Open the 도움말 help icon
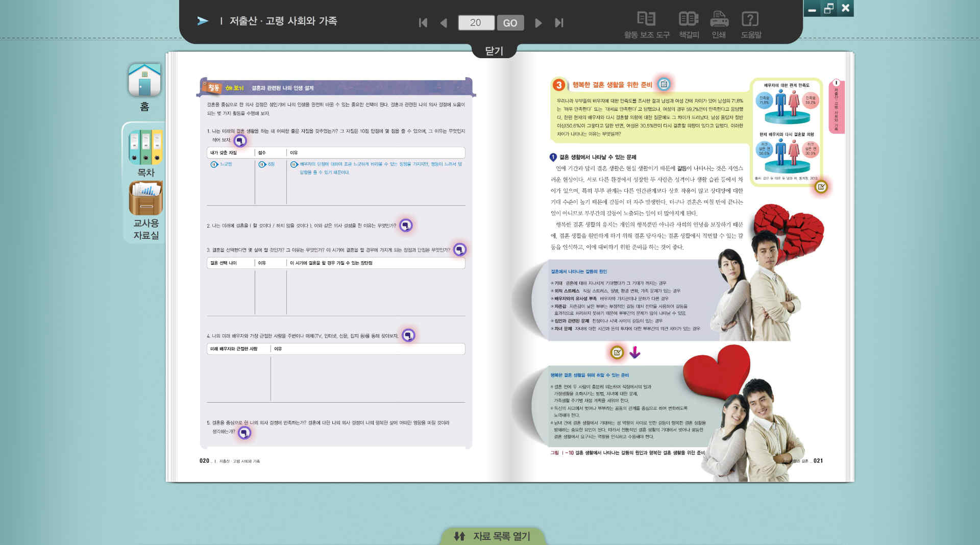Viewport: 980px width, 545px height. tap(750, 24)
